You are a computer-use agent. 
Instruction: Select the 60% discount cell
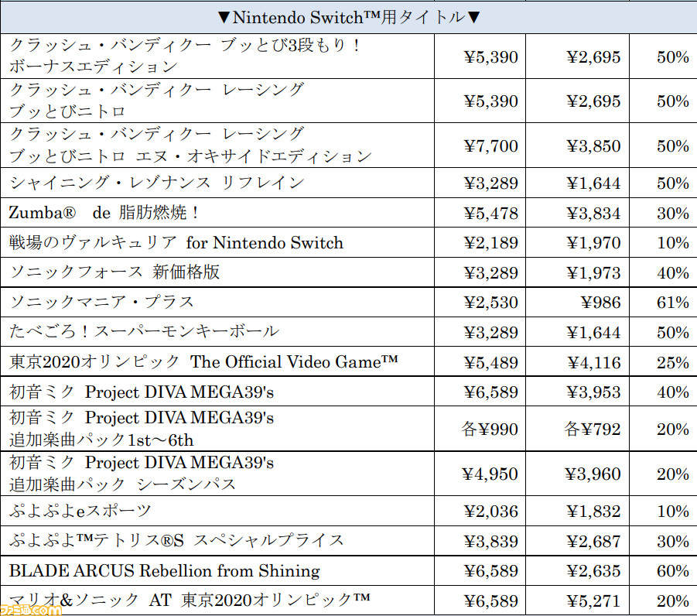click(663, 571)
